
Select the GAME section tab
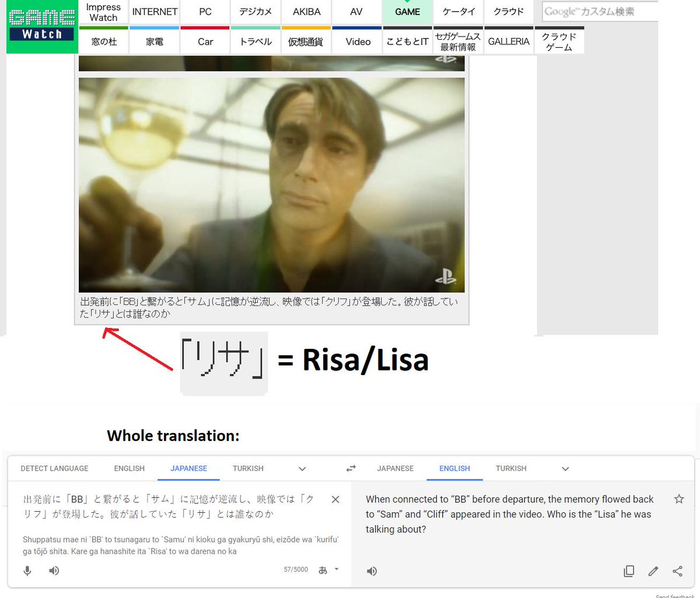pos(407,12)
